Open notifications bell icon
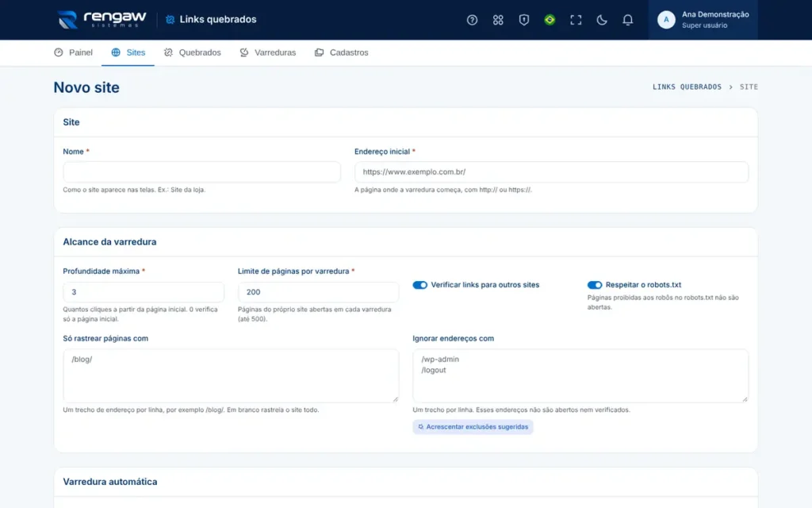The image size is (812, 508). (x=627, y=20)
